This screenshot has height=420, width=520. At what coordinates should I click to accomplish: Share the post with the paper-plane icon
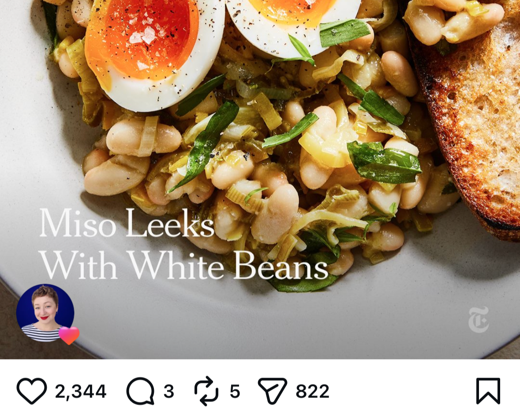point(272,391)
